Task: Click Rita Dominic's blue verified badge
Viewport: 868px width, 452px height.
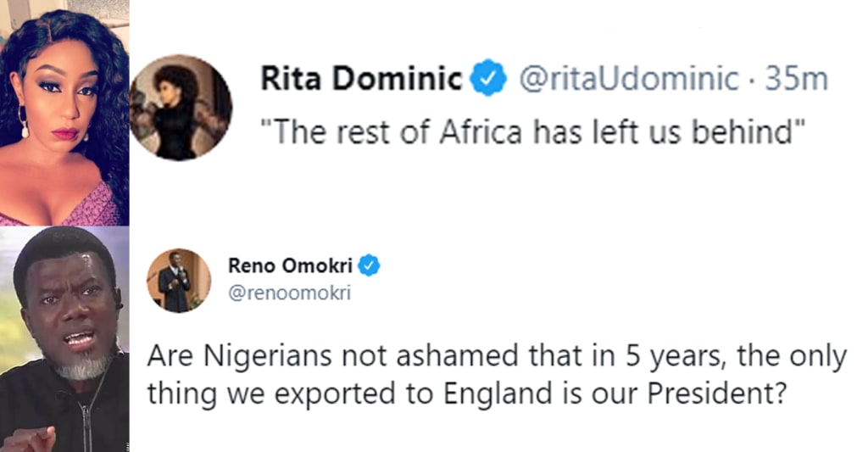Action: coord(490,80)
